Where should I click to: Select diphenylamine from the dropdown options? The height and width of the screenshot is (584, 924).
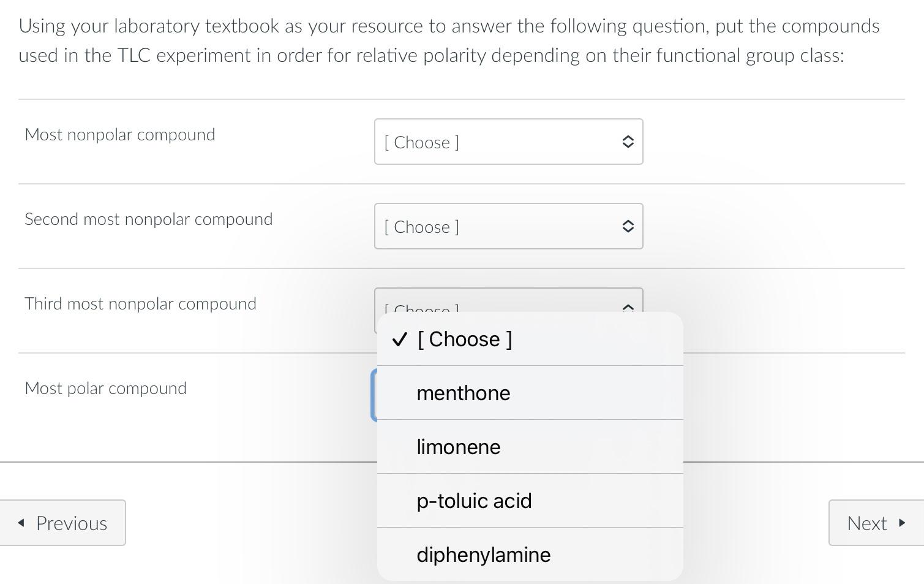(x=484, y=555)
